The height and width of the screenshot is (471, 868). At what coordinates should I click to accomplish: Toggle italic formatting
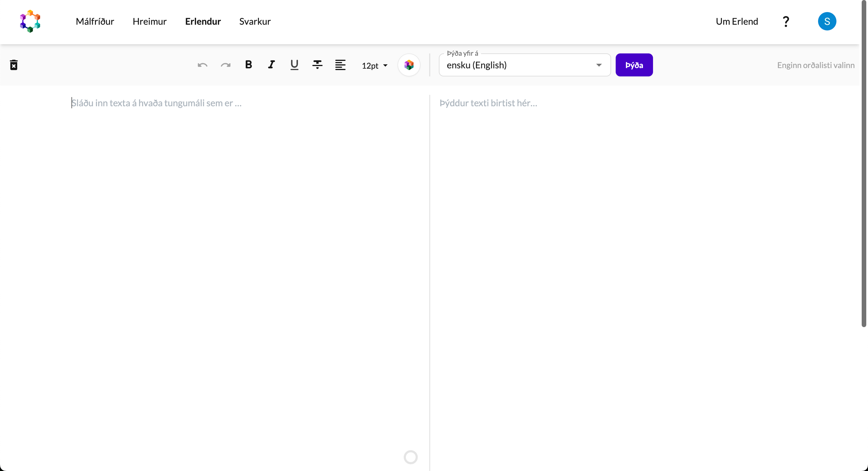(x=271, y=65)
